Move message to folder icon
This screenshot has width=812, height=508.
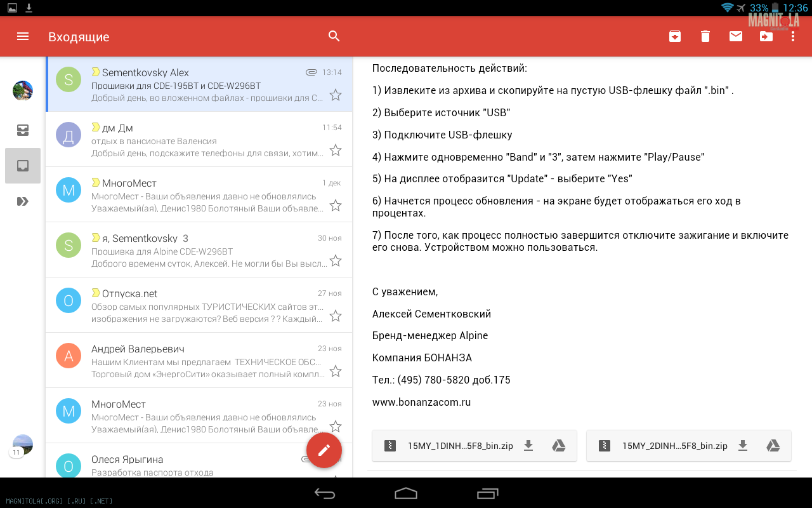coord(766,36)
